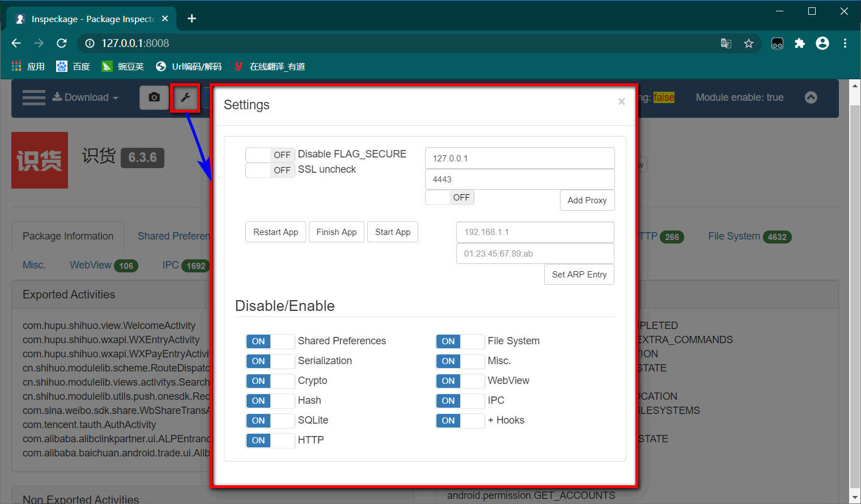Click the camera screenshot icon
Viewport: 861px width, 504px height.
154,97
